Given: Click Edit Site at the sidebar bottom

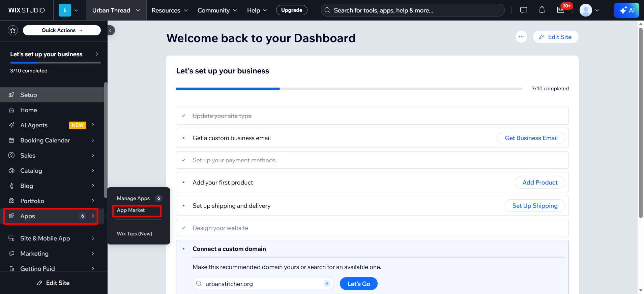Looking at the screenshot, I should [54, 283].
